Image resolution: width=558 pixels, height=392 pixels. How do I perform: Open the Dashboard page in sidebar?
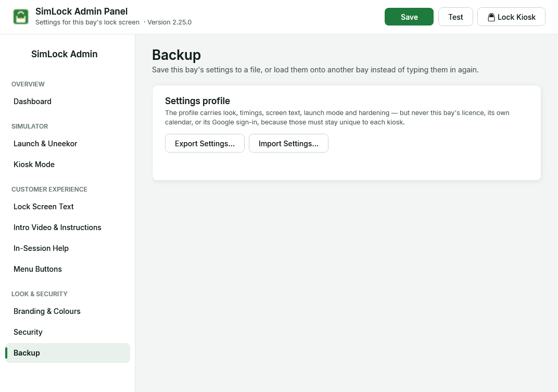click(68, 102)
